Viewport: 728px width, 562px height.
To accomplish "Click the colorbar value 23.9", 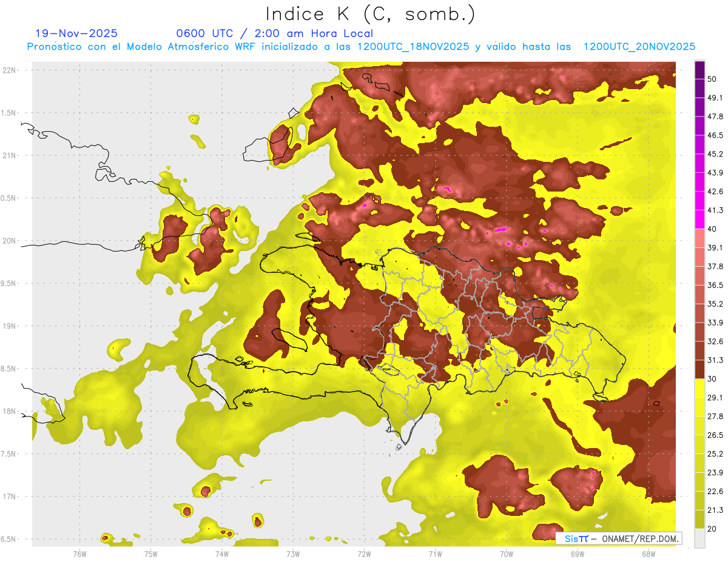I will (715, 472).
